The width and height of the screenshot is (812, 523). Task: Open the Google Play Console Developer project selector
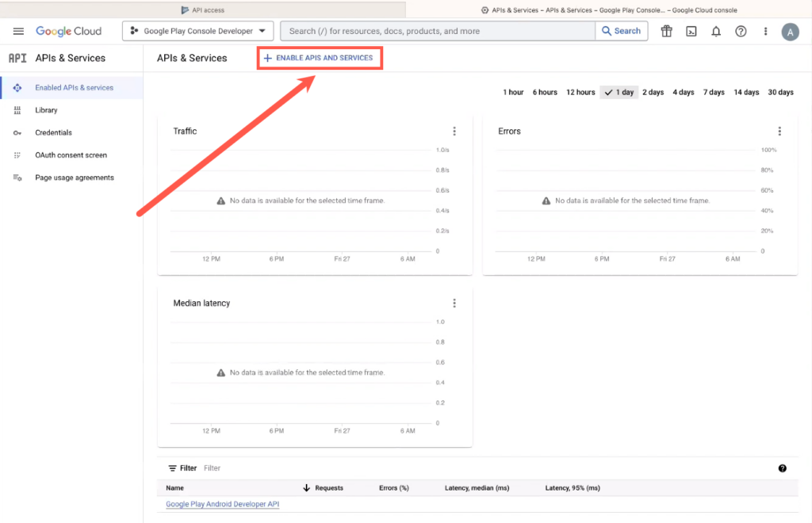click(x=197, y=31)
